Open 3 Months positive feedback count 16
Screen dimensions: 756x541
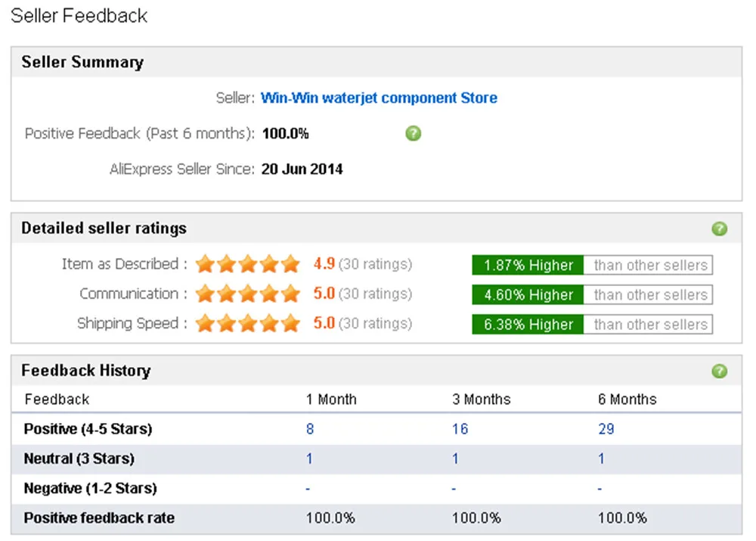[x=460, y=429]
